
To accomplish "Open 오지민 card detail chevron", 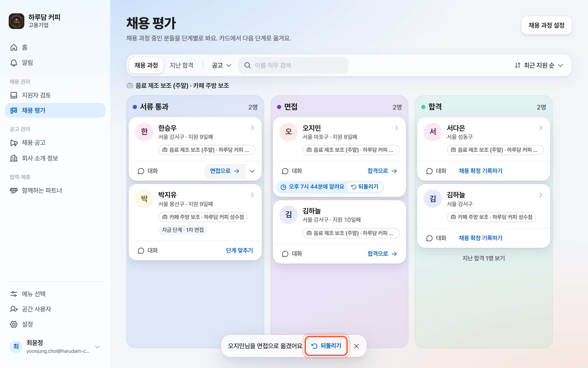I will tap(396, 128).
